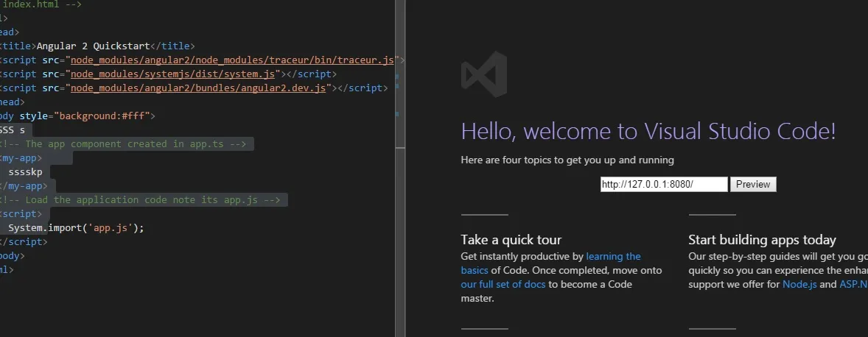
Task: Click the editor's vertical scrollbar
Action: [x=400, y=168]
